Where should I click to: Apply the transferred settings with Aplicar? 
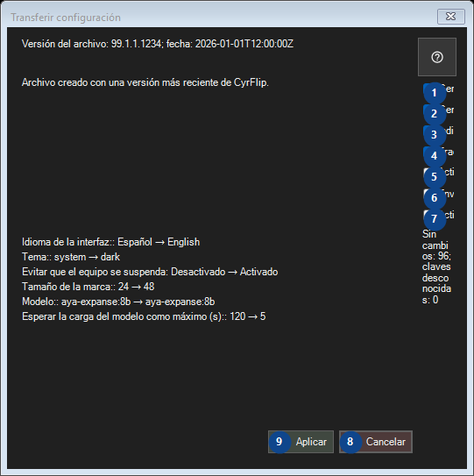coord(301,442)
